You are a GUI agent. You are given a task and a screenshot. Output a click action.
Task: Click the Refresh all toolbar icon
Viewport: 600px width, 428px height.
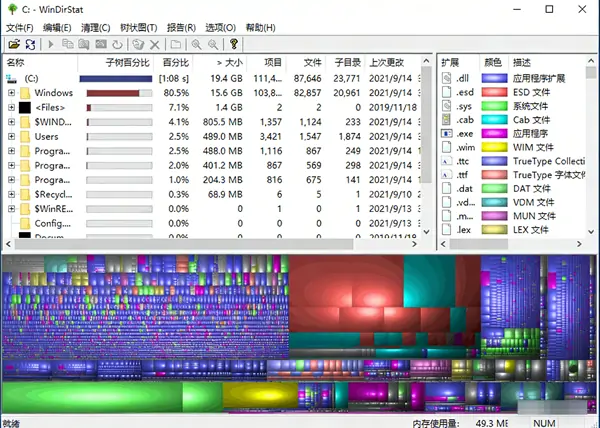30,45
